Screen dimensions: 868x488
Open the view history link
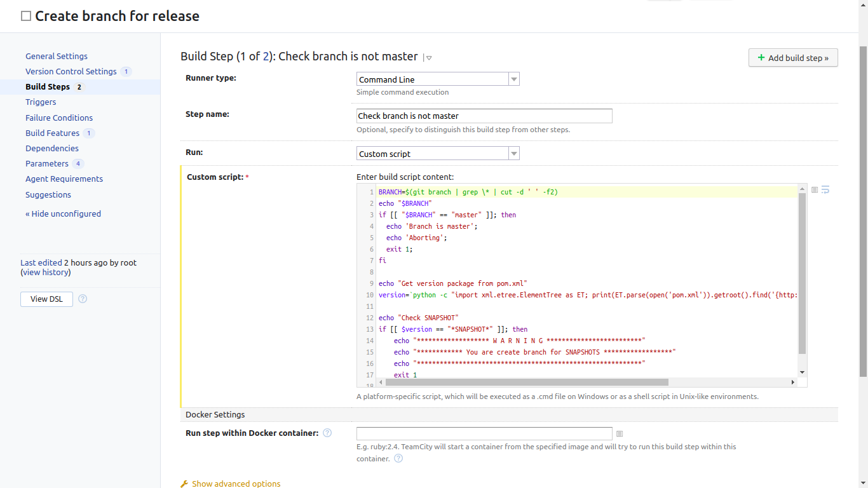(x=46, y=272)
